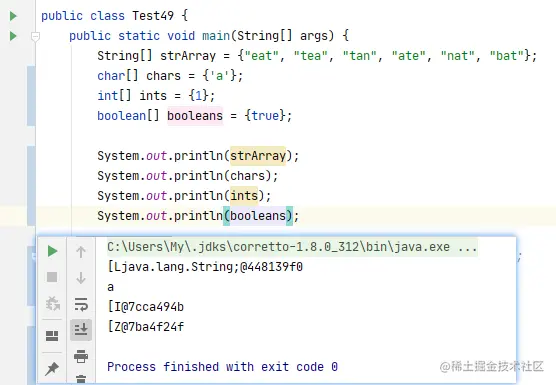Place cursor on the args parameter
The image size is (556, 385).
(x=314, y=36)
